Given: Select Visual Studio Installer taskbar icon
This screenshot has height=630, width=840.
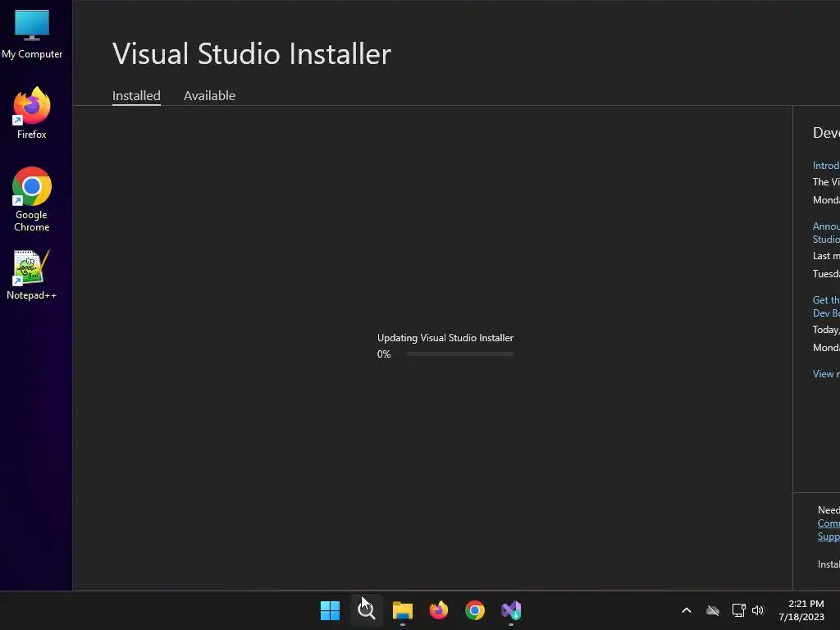Looking at the screenshot, I should pos(511,610).
